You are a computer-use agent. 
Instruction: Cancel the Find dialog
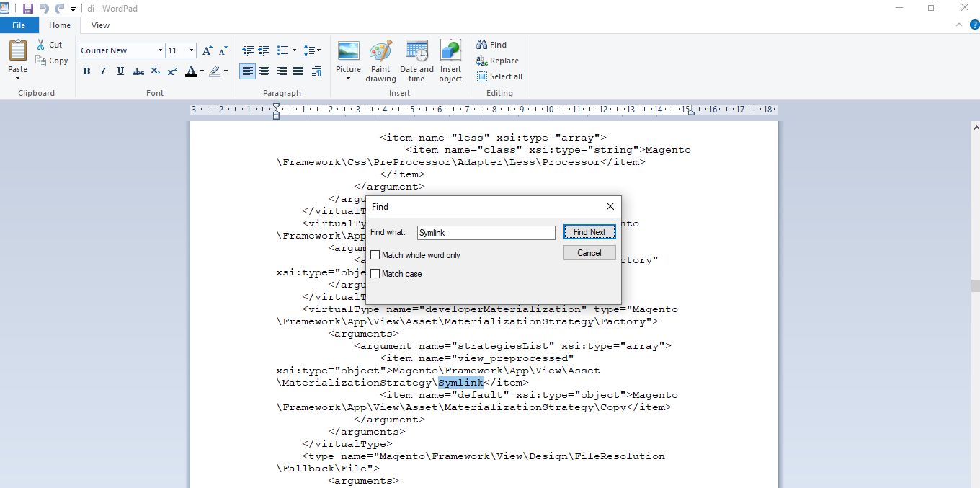tap(589, 253)
